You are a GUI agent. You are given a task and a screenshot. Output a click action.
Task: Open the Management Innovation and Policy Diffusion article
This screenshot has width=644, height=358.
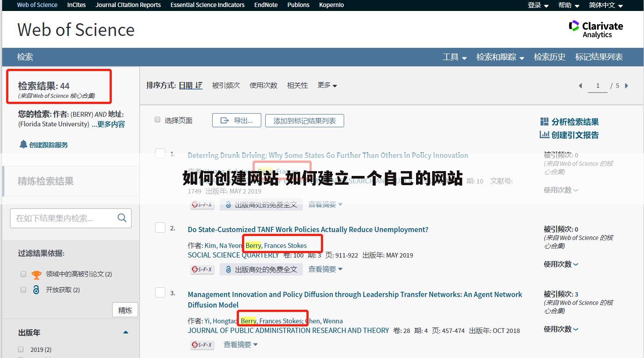[x=355, y=299]
